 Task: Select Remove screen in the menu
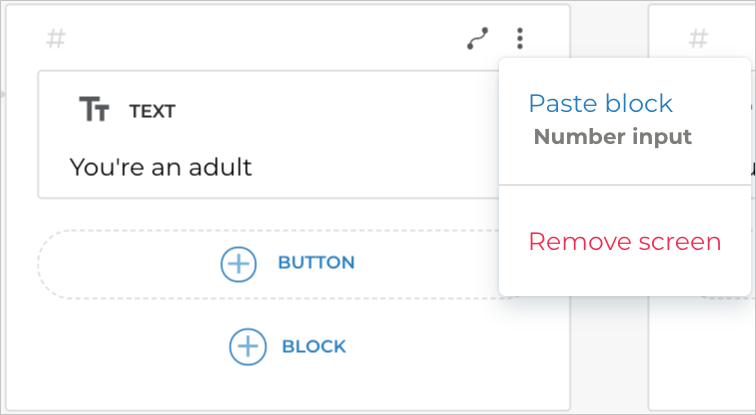coord(624,242)
